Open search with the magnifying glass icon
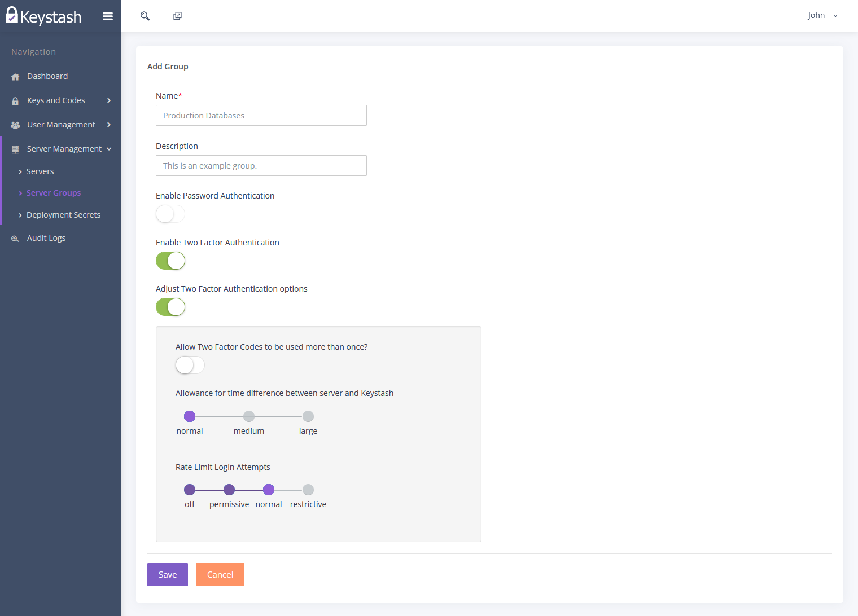 pyautogui.click(x=145, y=16)
